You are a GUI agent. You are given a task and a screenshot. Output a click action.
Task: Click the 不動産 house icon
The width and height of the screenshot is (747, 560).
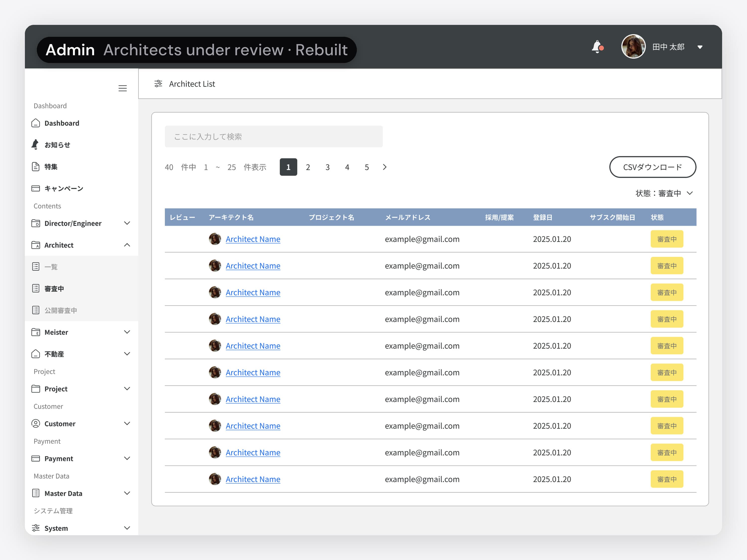(x=35, y=354)
